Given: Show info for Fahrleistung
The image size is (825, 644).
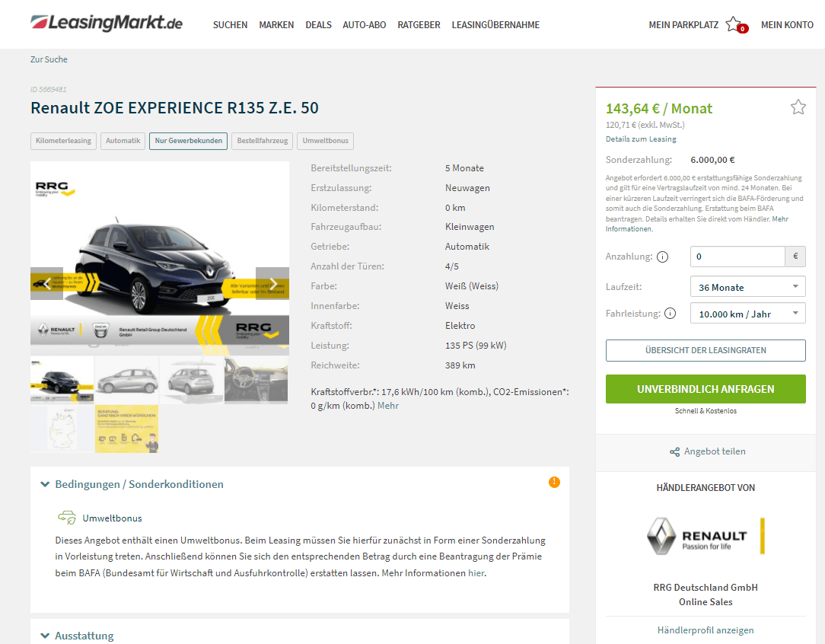Looking at the screenshot, I should (670, 314).
